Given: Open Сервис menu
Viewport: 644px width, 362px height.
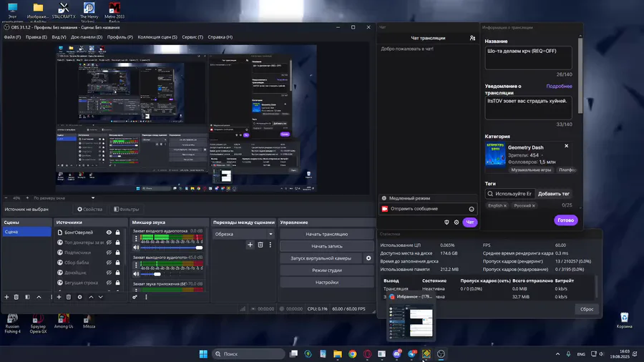Looking at the screenshot, I should [192, 37].
